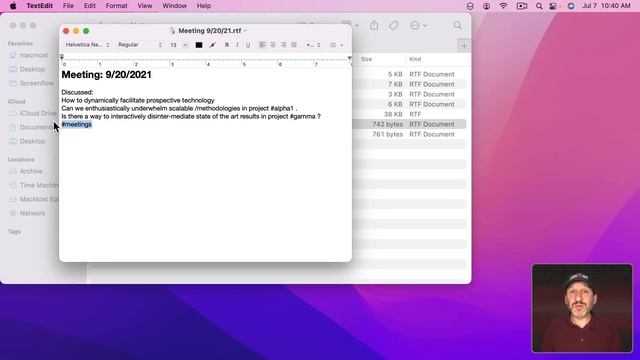Select the 761 bytes RTF Document row
The width and height of the screenshot is (640, 360).
[x=409, y=134]
